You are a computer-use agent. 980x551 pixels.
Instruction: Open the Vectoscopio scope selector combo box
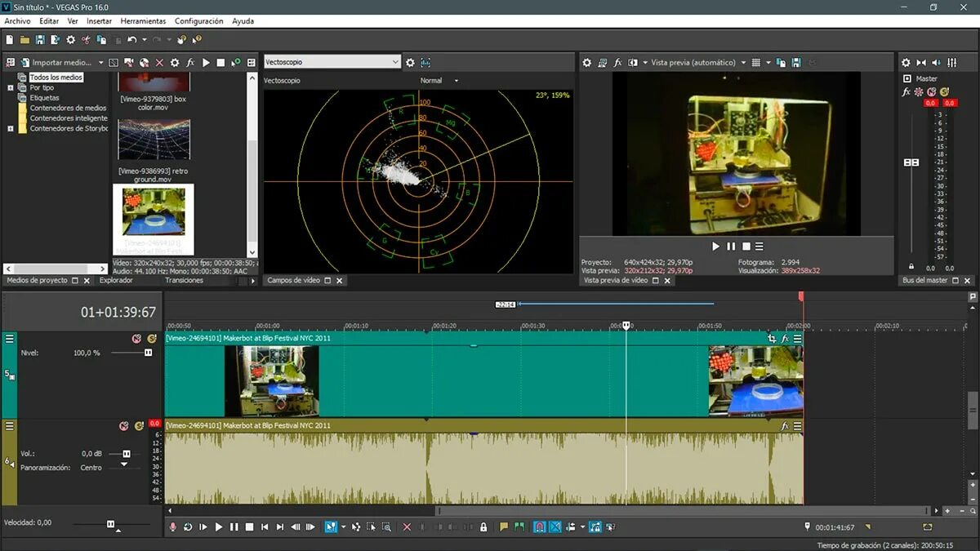tap(332, 62)
